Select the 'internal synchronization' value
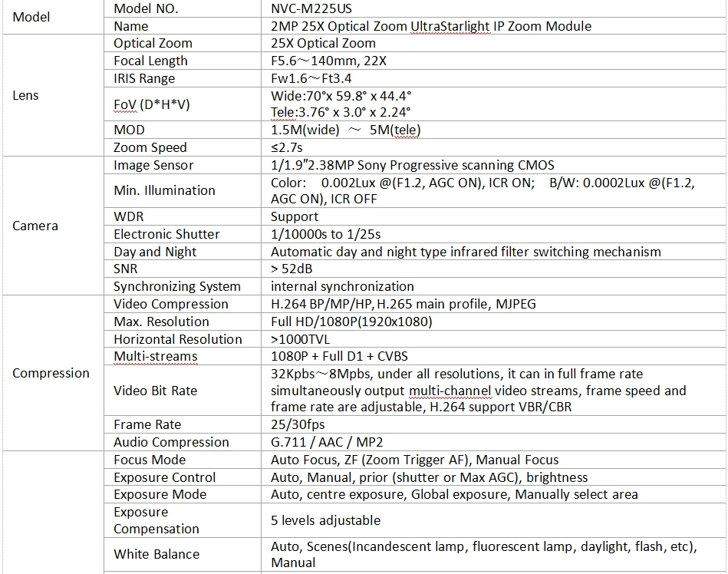 pyautogui.click(x=342, y=286)
